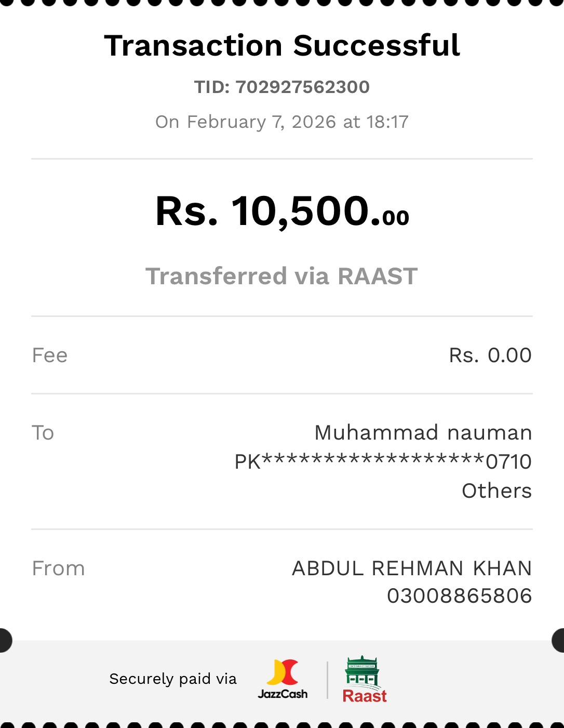564x728 pixels.
Task: Click the February 7, 2026 timestamp
Action: point(282,122)
